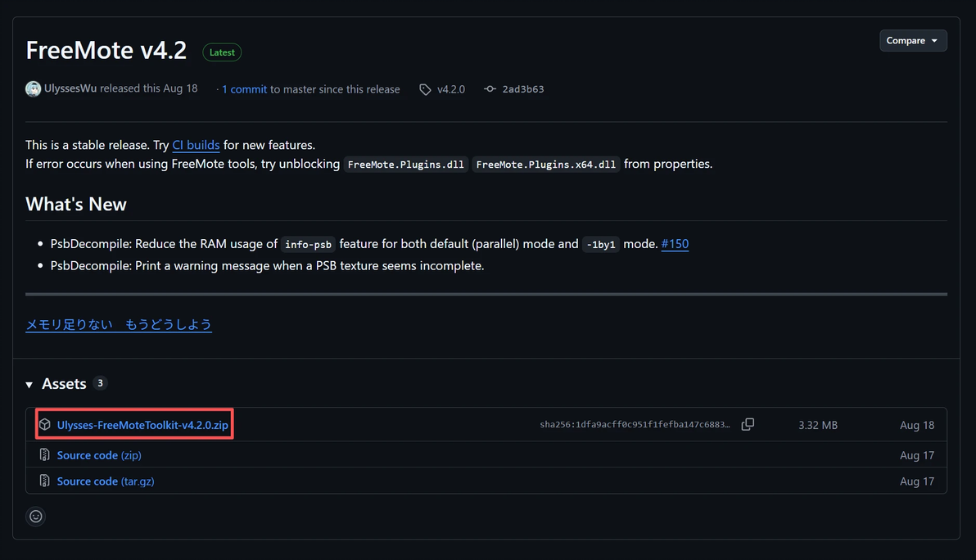976x560 pixels.
Task: Copy the sha256 hash with the copy icon
Action: click(x=748, y=425)
